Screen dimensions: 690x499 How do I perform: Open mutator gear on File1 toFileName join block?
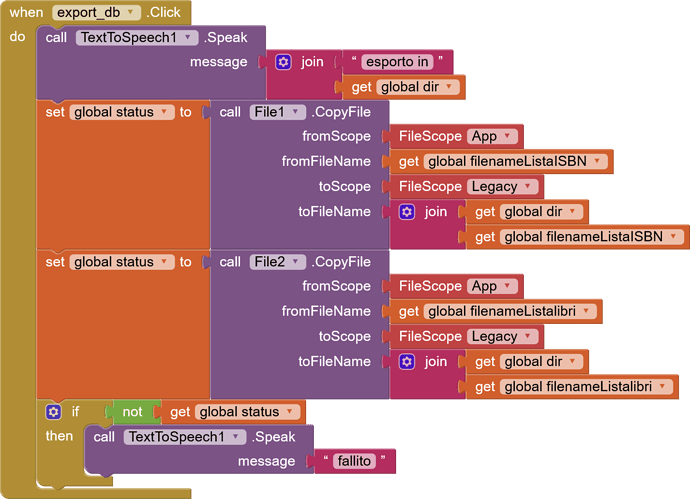coord(407,212)
